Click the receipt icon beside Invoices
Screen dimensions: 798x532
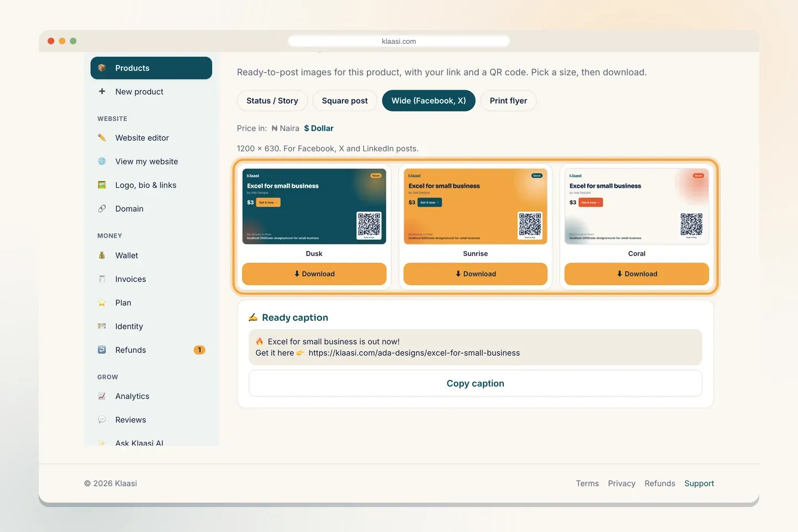point(102,279)
